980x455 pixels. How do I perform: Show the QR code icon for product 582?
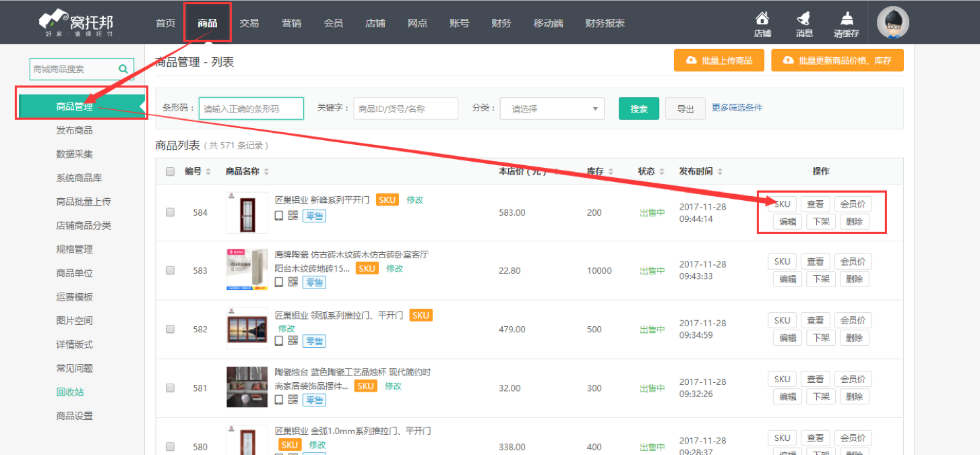tap(293, 341)
